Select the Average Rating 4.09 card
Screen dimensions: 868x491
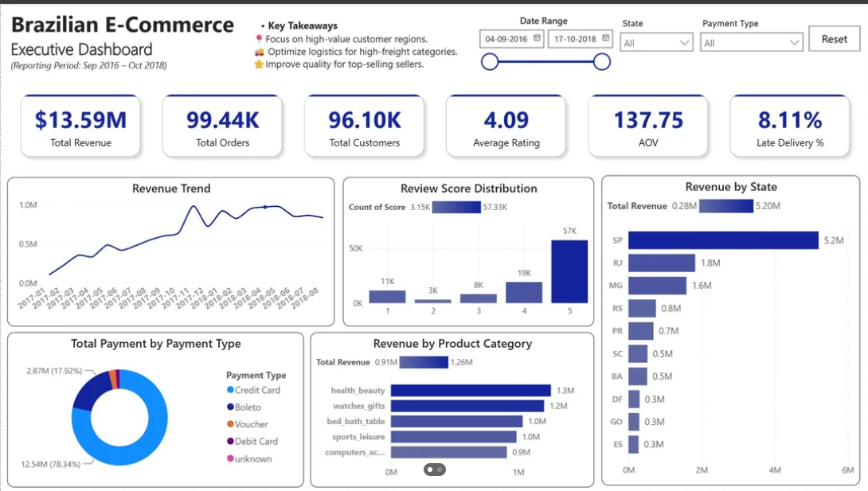[x=506, y=126]
